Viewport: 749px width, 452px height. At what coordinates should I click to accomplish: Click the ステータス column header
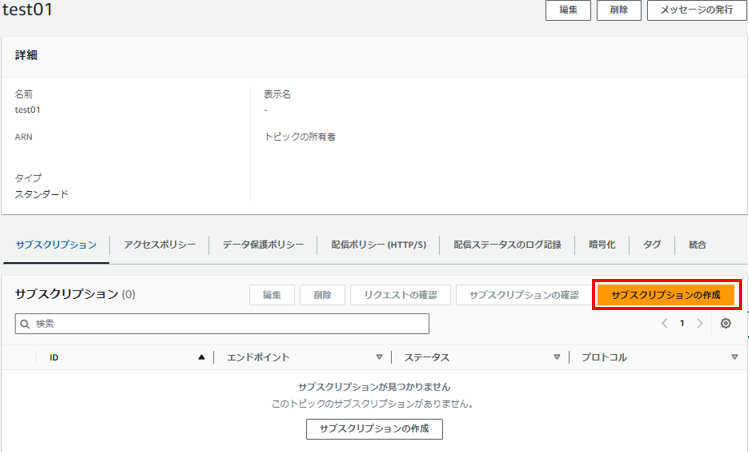(x=427, y=357)
